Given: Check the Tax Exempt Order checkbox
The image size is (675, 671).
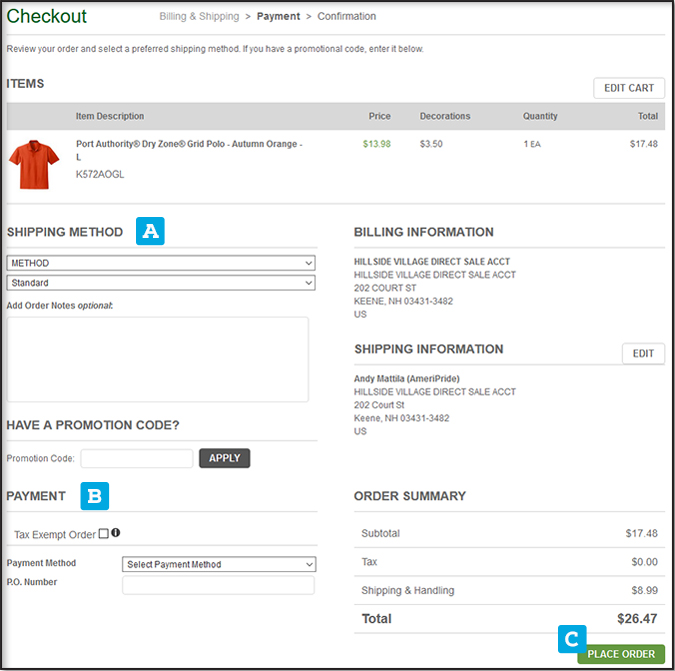Looking at the screenshot, I should 104,534.
